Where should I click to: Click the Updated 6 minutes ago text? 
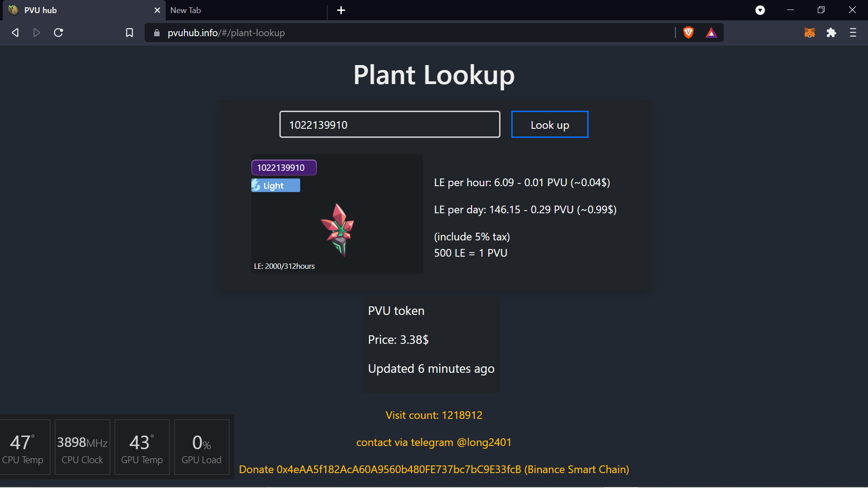click(x=431, y=369)
